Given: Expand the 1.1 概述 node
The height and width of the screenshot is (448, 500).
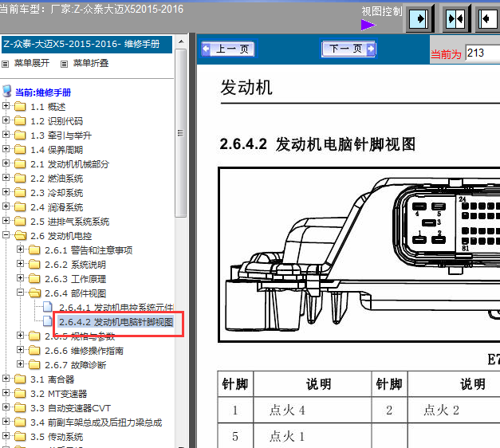Looking at the screenshot, I should click(x=6, y=105).
